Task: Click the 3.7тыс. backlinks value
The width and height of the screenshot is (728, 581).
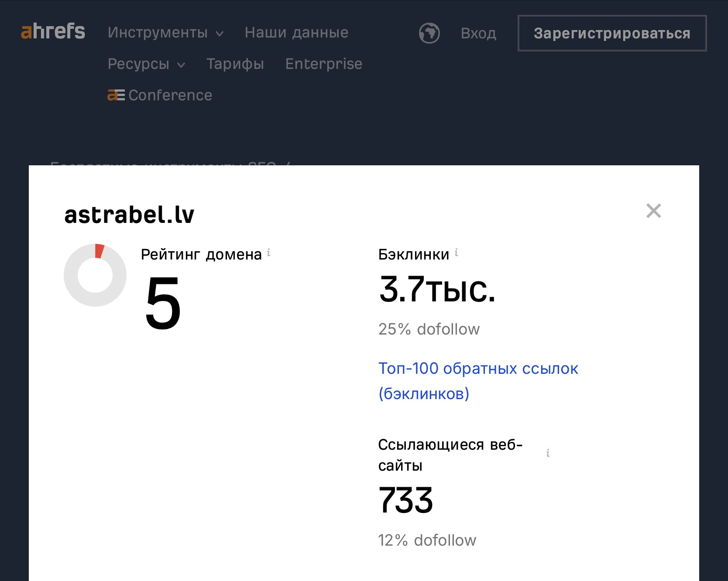Action: tap(437, 289)
